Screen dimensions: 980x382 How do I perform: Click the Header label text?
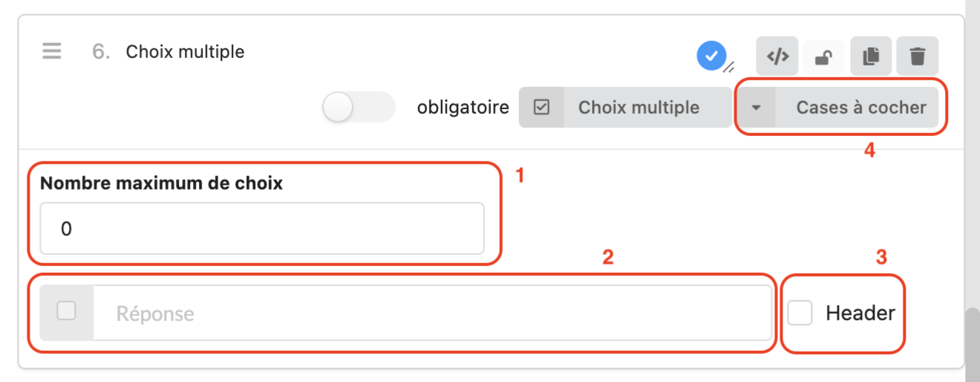tap(860, 314)
